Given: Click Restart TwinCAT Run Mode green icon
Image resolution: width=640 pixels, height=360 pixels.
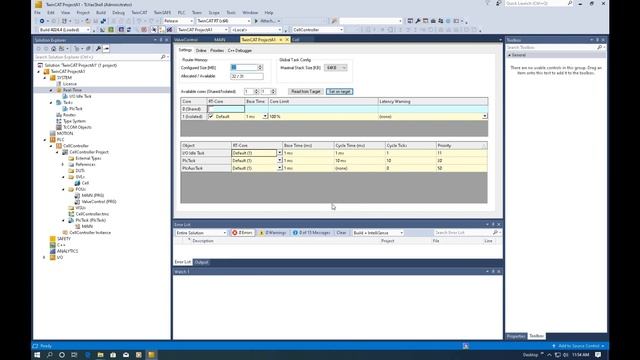Looking at the screenshot, I should [x=111, y=30].
